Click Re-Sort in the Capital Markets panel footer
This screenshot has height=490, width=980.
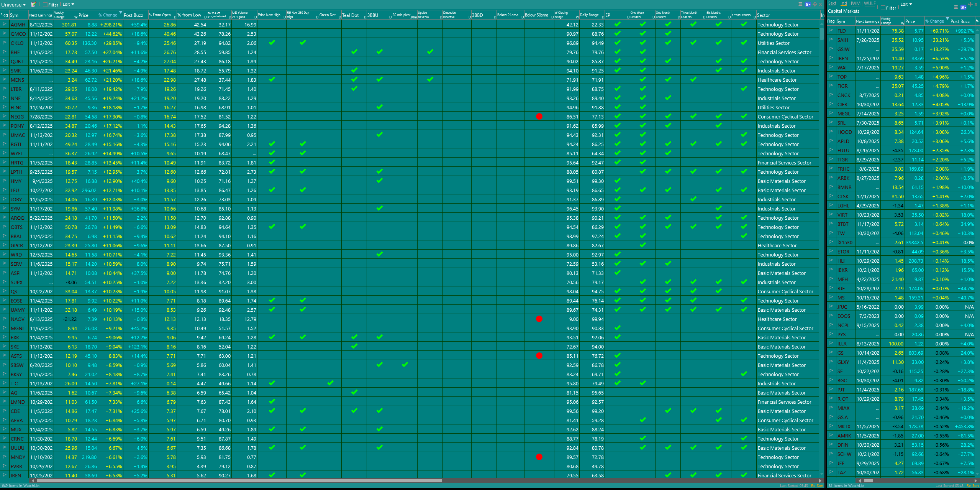pos(972,486)
